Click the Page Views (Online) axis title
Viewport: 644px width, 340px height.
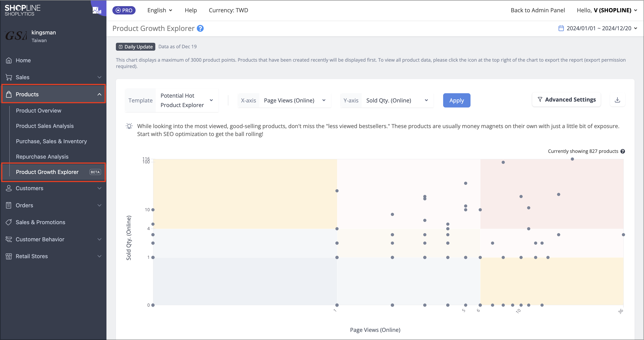tap(375, 330)
